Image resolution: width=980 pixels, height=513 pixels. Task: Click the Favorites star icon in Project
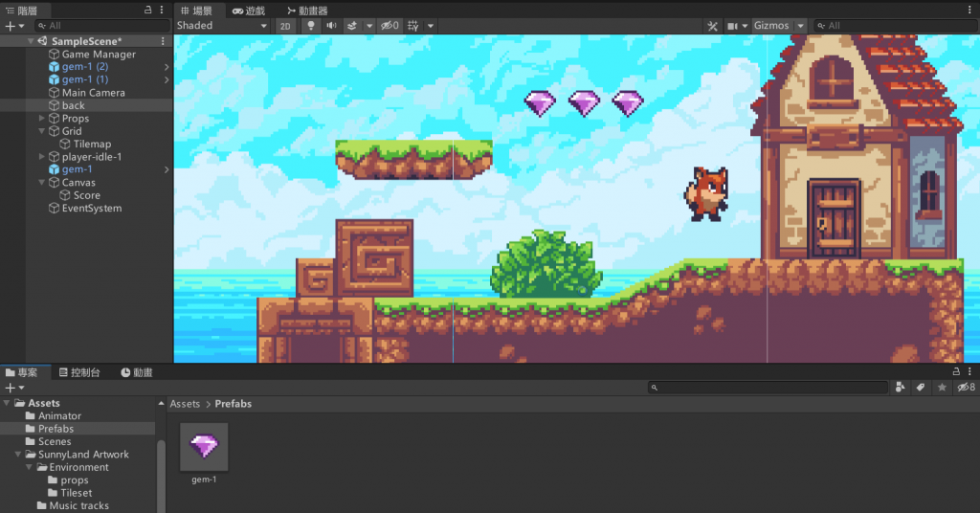click(942, 388)
